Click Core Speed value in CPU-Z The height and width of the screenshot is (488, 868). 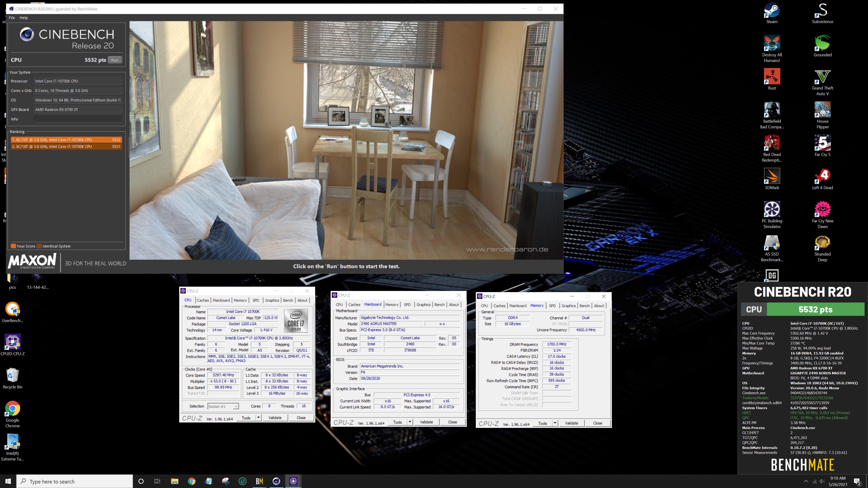[x=223, y=375]
